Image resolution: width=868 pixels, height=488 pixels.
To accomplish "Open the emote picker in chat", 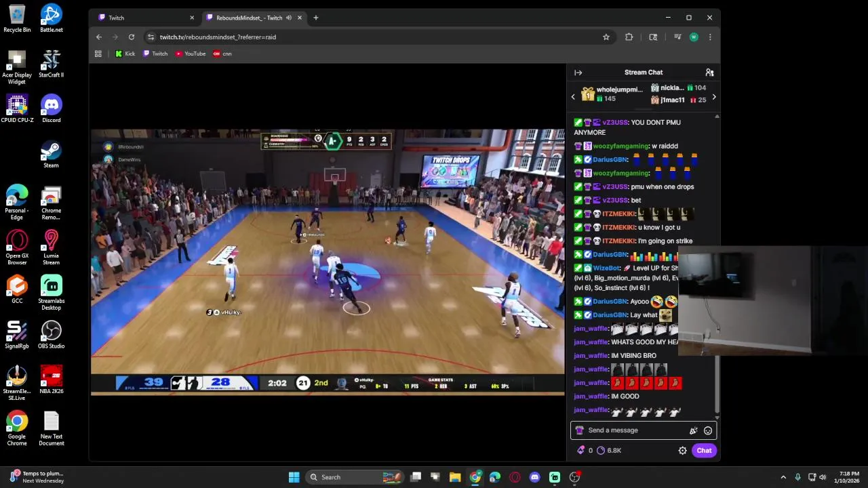I will (x=708, y=430).
